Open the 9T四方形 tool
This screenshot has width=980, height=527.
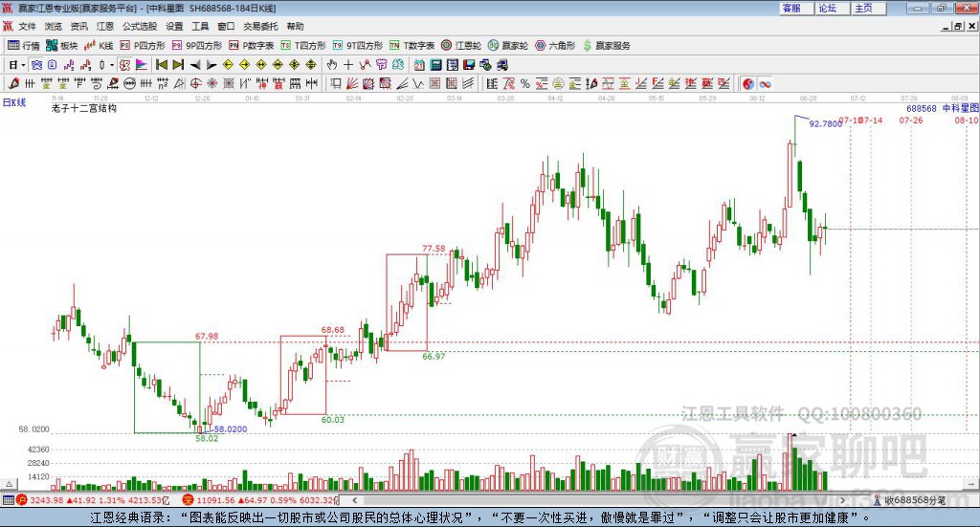pos(358,46)
